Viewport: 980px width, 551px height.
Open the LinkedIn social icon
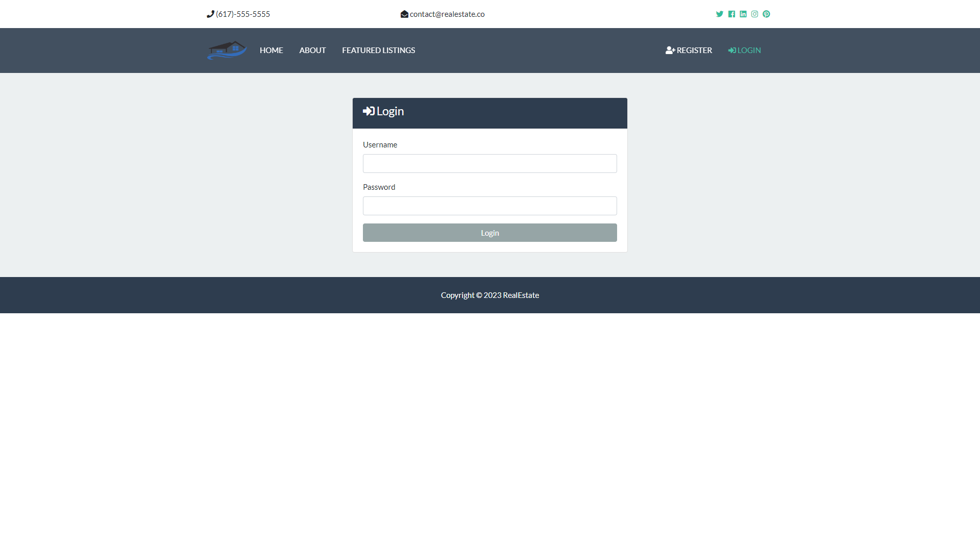click(x=743, y=14)
